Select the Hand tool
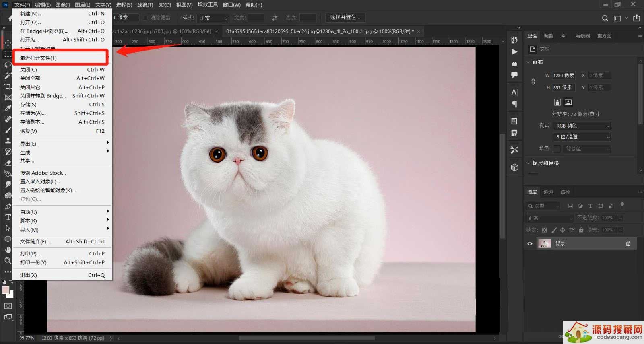The height and width of the screenshot is (344, 644). (8, 250)
